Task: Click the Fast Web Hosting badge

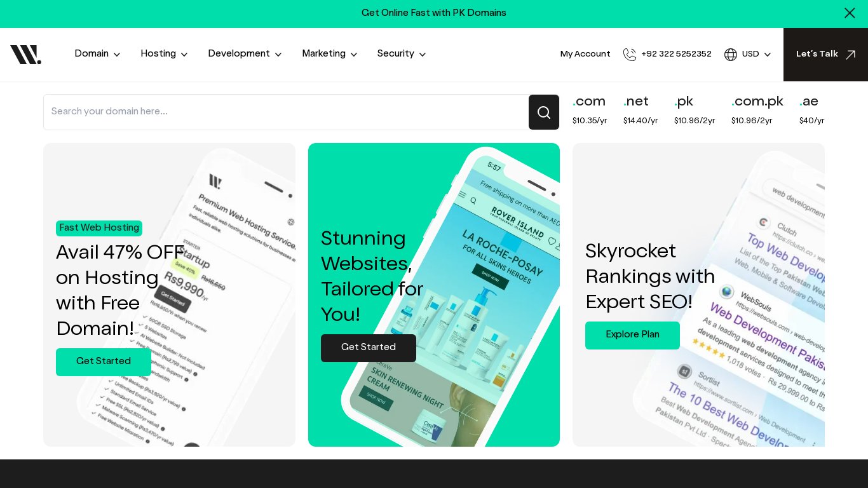Action: click(x=99, y=228)
